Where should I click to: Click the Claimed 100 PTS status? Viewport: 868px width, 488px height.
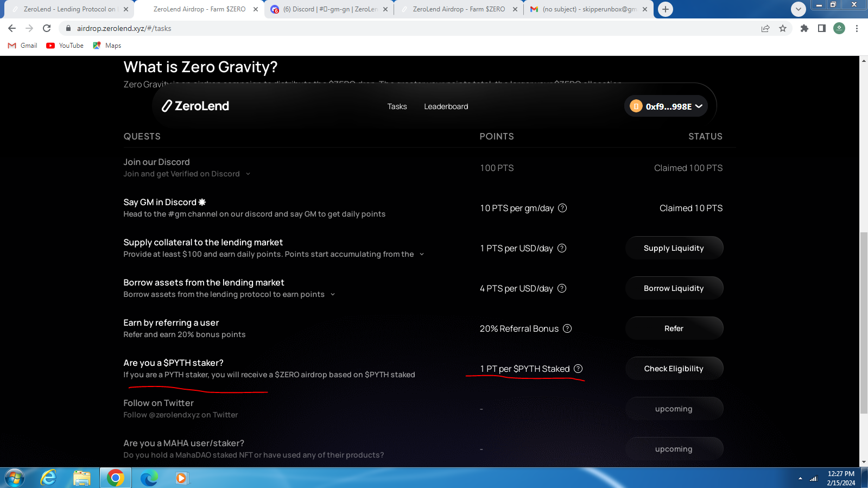click(x=688, y=168)
